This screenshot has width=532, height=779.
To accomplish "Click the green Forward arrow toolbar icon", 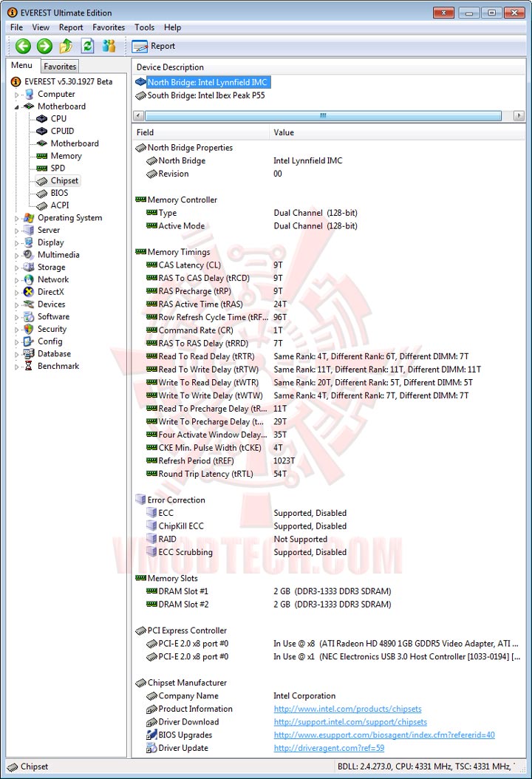I will tap(45, 47).
